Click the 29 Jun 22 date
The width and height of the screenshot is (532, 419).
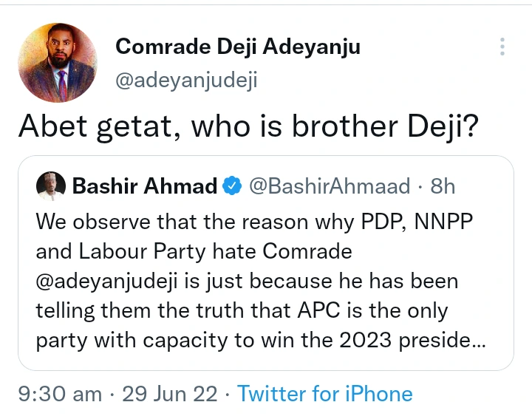pos(171,394)
